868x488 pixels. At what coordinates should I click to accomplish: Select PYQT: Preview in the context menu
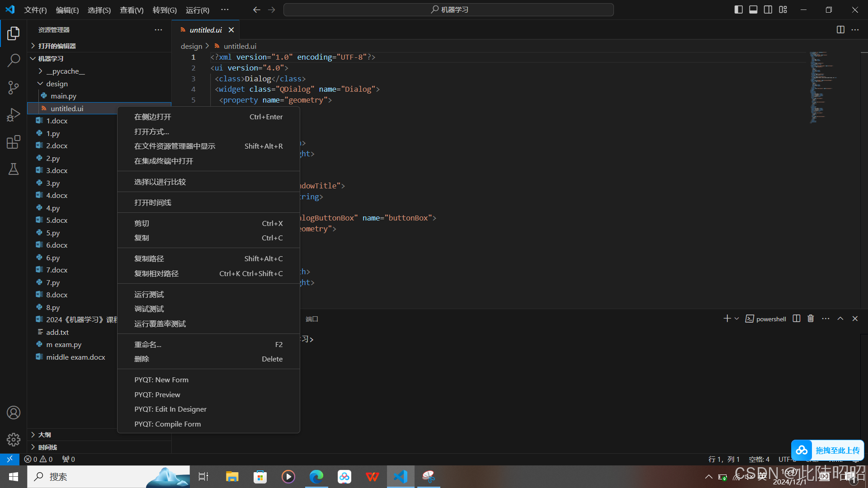(157, 394)
